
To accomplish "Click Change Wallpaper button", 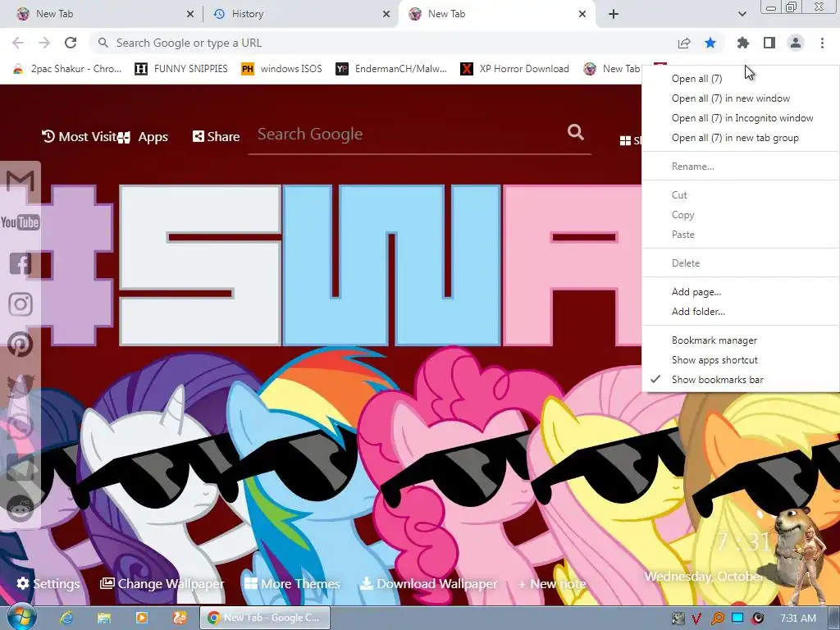I will (x=162, y=583).
